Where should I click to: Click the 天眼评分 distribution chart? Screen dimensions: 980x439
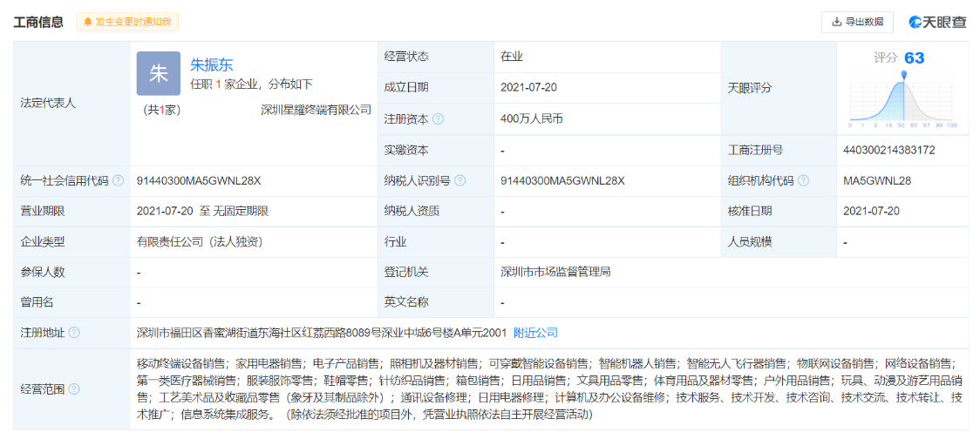[903, 100]
